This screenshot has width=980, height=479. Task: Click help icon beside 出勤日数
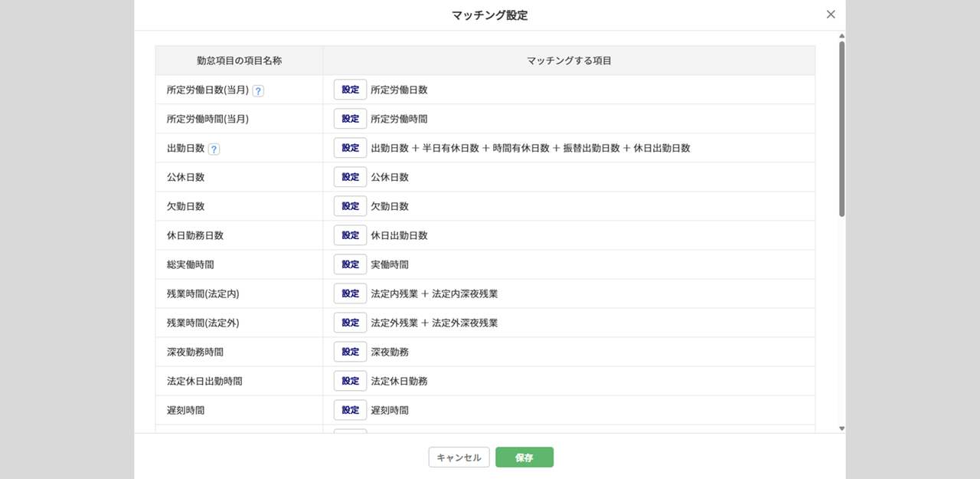point(214,149)
